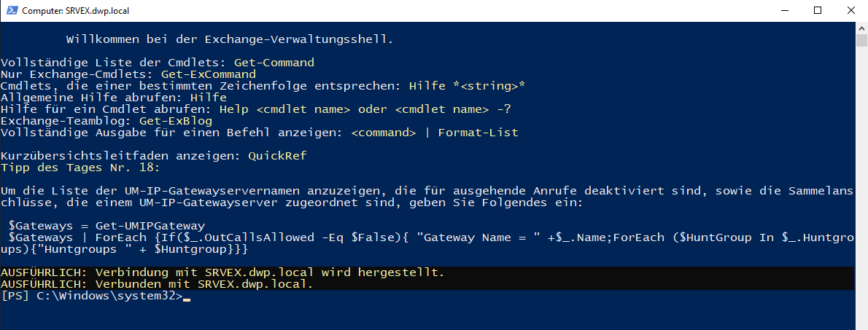The height and width of the screenshot is (330, 868).
Task: Click at the blinking command prompt cursor
Action: pos(187,297)
